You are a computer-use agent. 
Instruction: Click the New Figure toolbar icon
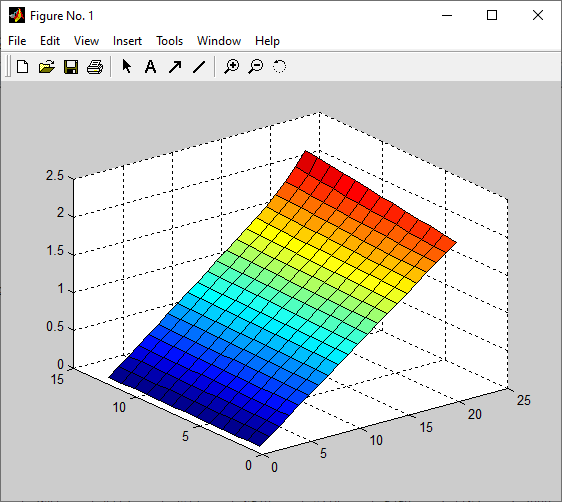(x=23, y=67)
